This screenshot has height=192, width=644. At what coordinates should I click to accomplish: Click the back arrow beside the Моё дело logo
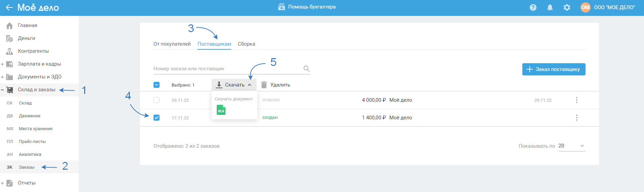coord(9,7)
